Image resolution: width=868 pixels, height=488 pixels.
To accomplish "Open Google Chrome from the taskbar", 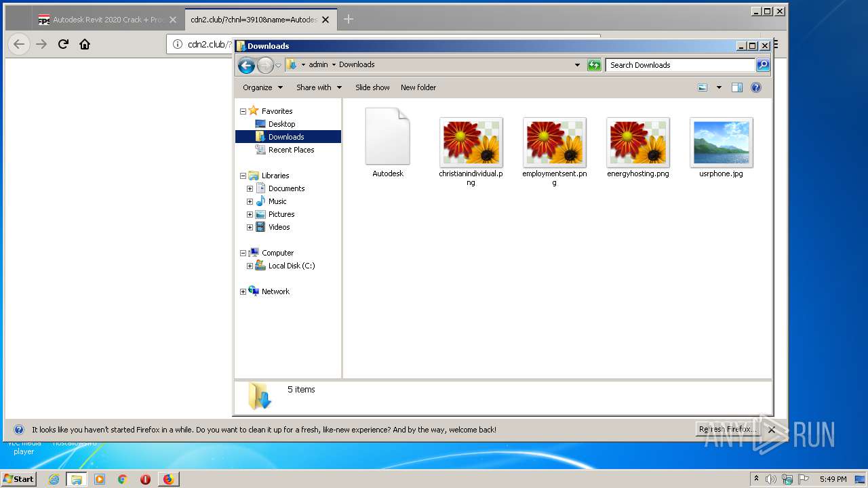I will click(122, 479).
